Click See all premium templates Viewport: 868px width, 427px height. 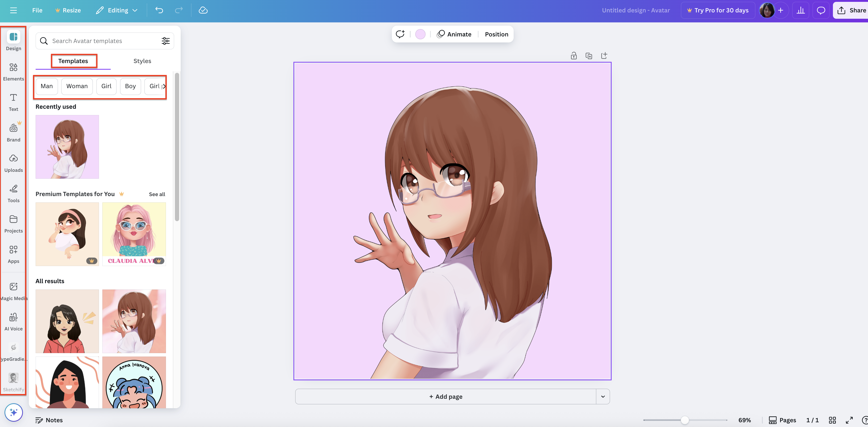(157, 194)
